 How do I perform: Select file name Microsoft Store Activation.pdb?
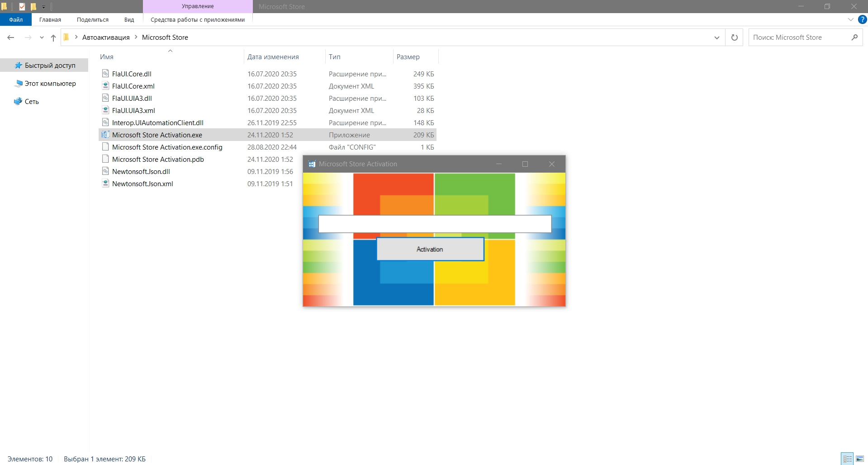click(x=158, y=159)
